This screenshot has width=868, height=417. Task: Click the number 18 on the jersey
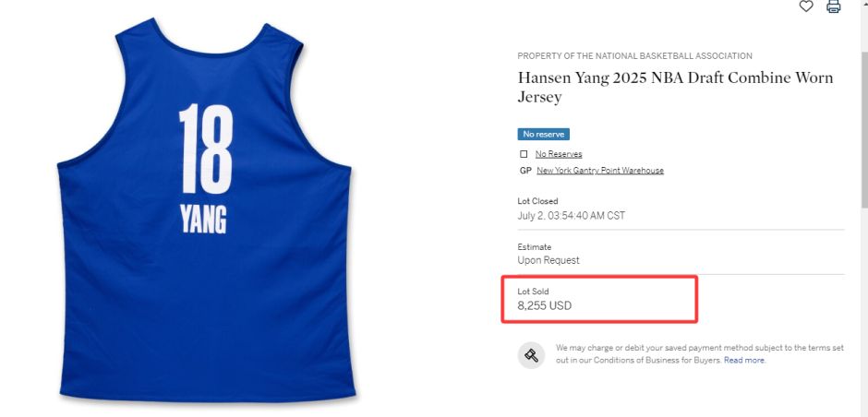(204, 149)
